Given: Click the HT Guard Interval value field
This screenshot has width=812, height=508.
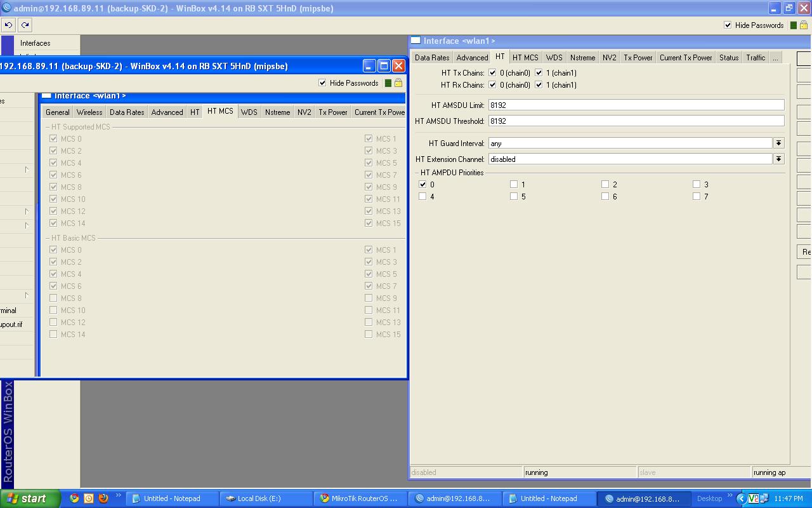Looking at the screenshot, I should pyautogui.click(x=631, y=144).
